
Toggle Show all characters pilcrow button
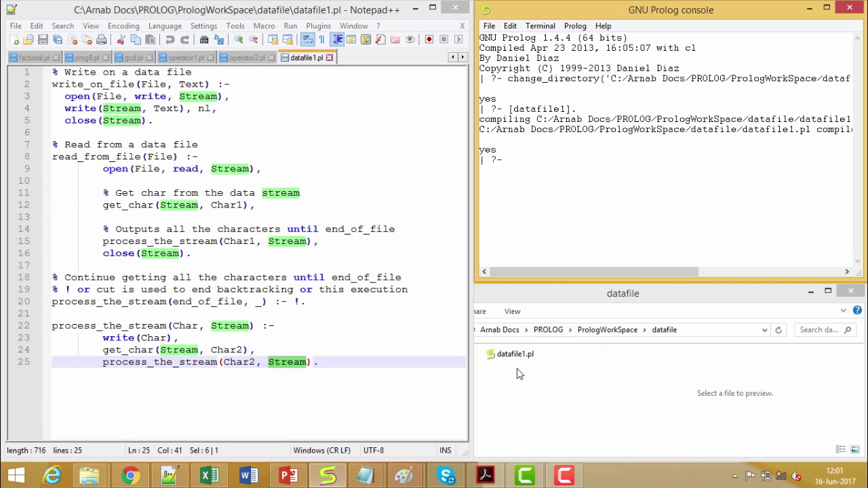[321, 40]
